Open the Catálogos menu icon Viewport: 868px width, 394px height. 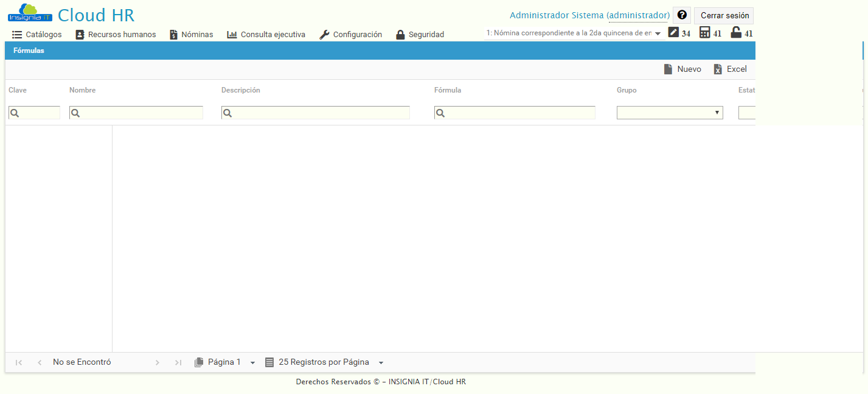click(16, 34)
